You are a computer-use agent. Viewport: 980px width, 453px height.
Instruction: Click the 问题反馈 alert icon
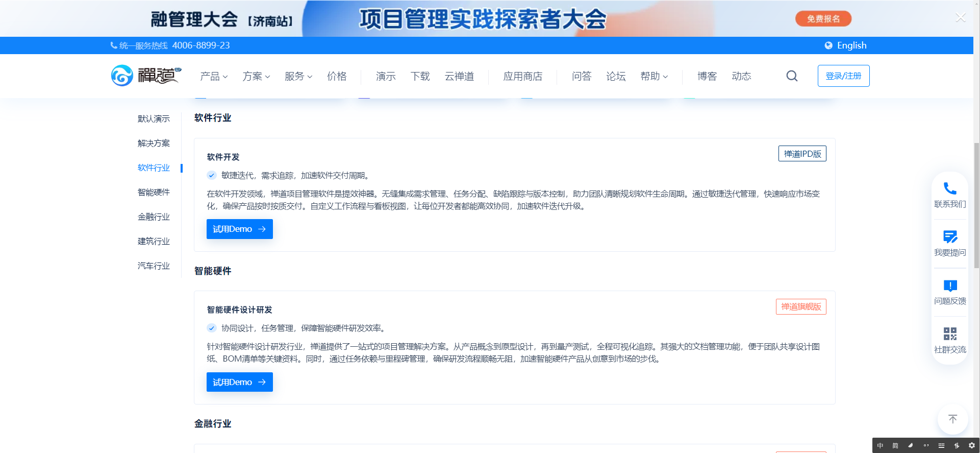tap(950, 285)
